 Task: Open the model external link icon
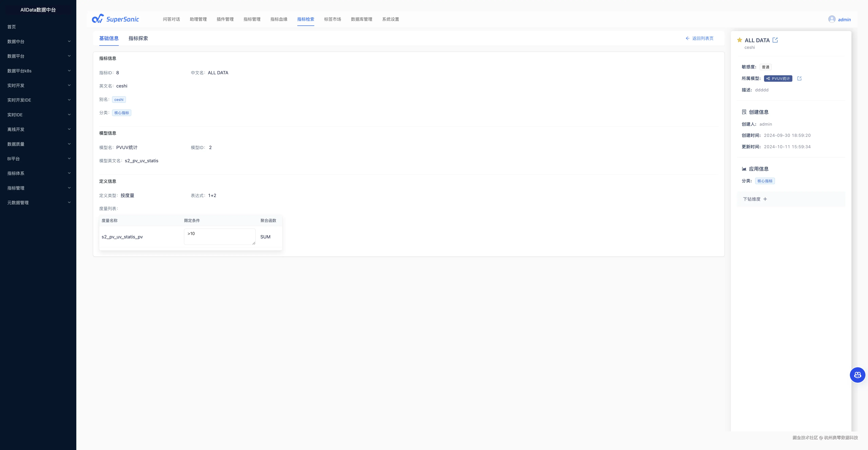tap(799, 79)
